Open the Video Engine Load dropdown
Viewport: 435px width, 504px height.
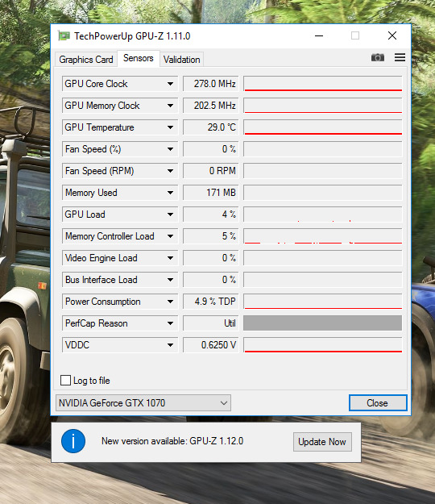point(170,258)
